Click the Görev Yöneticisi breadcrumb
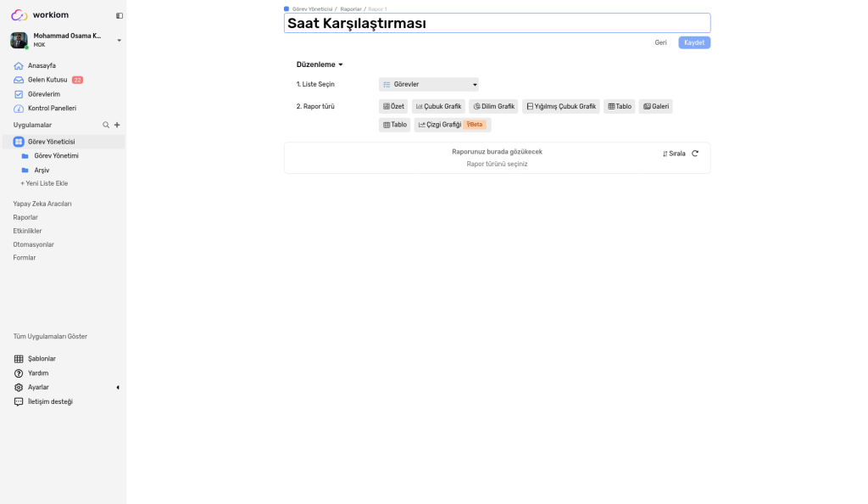Viewport: 868px width, 504px height. (x=312, y=8)
